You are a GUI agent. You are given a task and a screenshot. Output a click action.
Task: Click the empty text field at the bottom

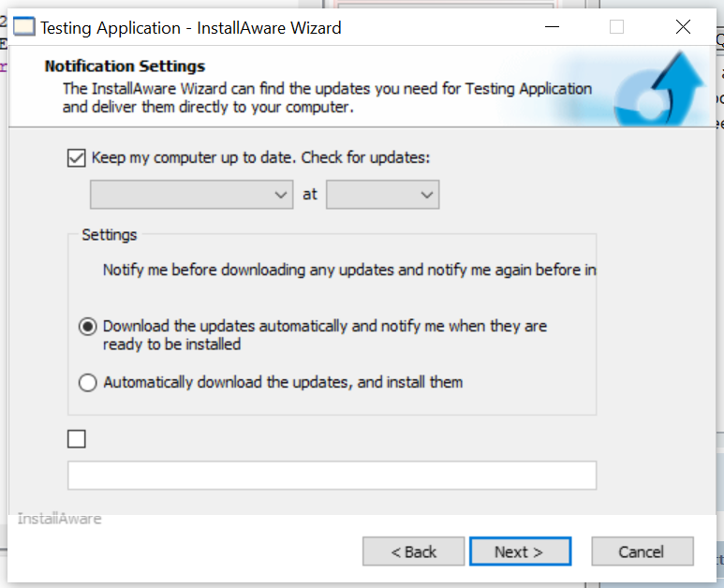[332, 476]
